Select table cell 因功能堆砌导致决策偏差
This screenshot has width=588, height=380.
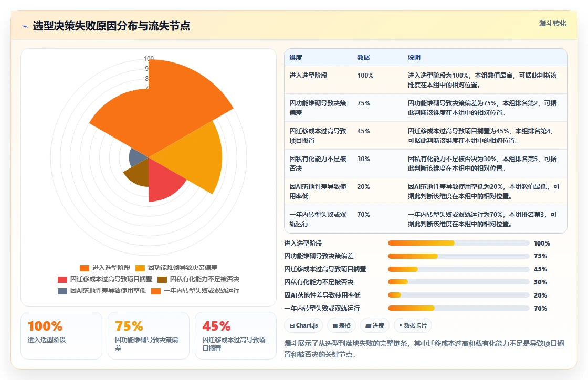click(318, 108)
